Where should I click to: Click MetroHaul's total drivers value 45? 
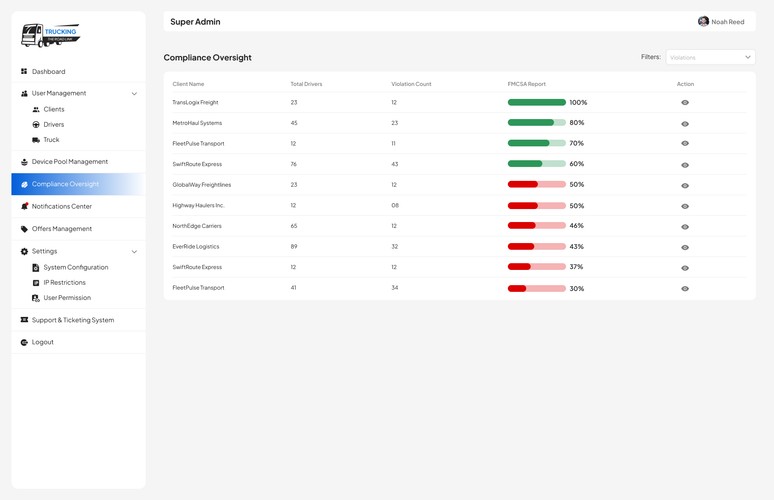pos(294,123)
